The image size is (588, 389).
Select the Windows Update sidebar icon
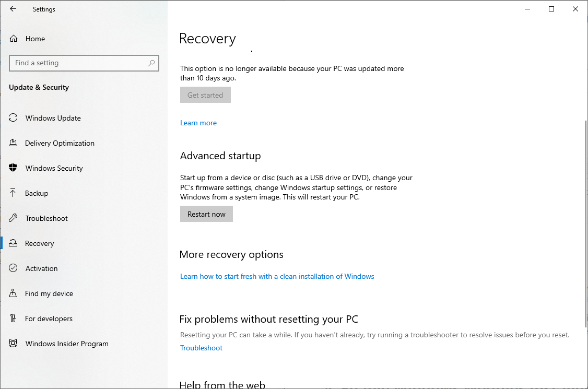13,118
